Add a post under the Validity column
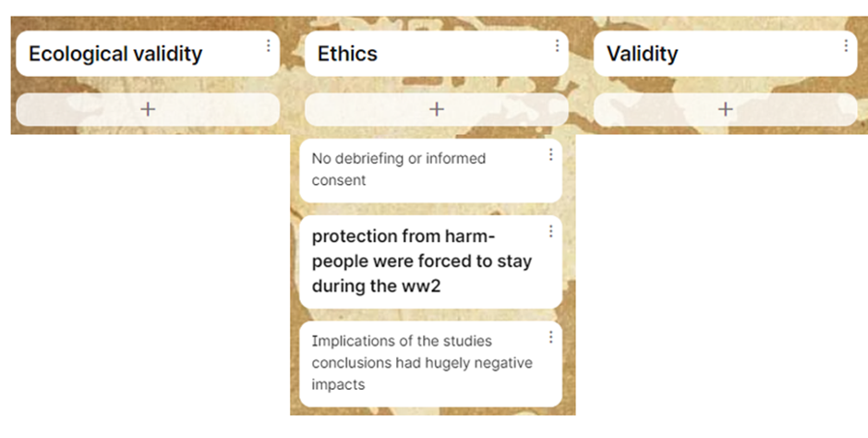The image size is (868, 438). 726,109
